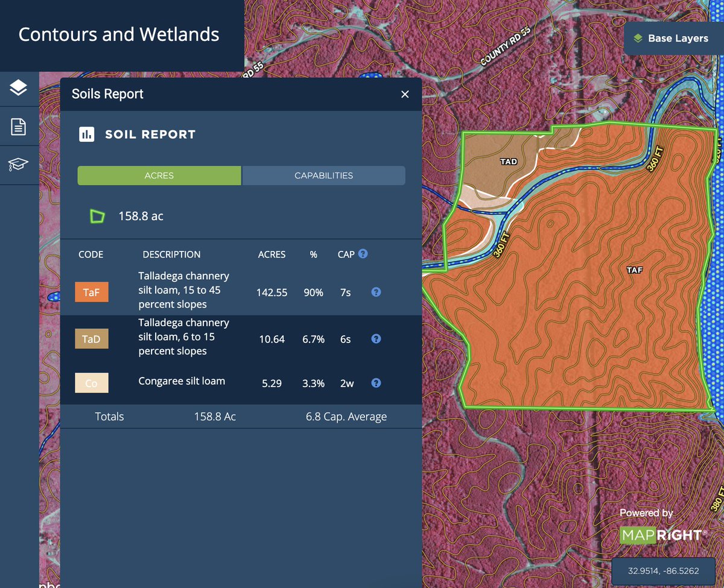Image resolution: width=724 pixels, height=588 pixels.
Task: Click the Soils Report panel title
Action: click(x=107, y=94)
